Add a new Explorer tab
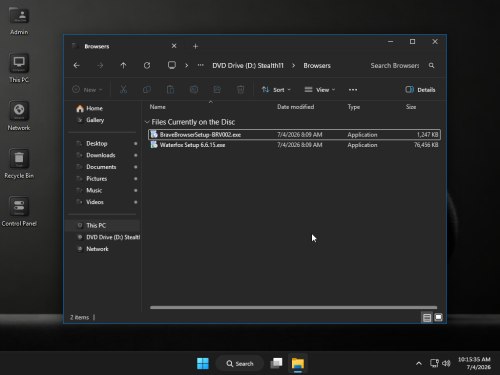The height and width of the screenshot is (375, 500). [196, 46]
